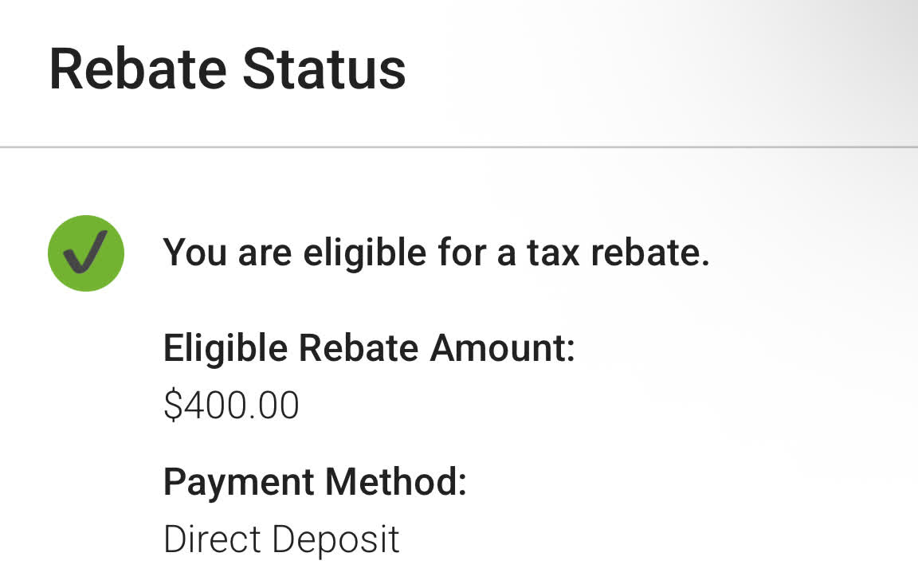
Task: Click the divider line below the heading
Action: (459, 147)
